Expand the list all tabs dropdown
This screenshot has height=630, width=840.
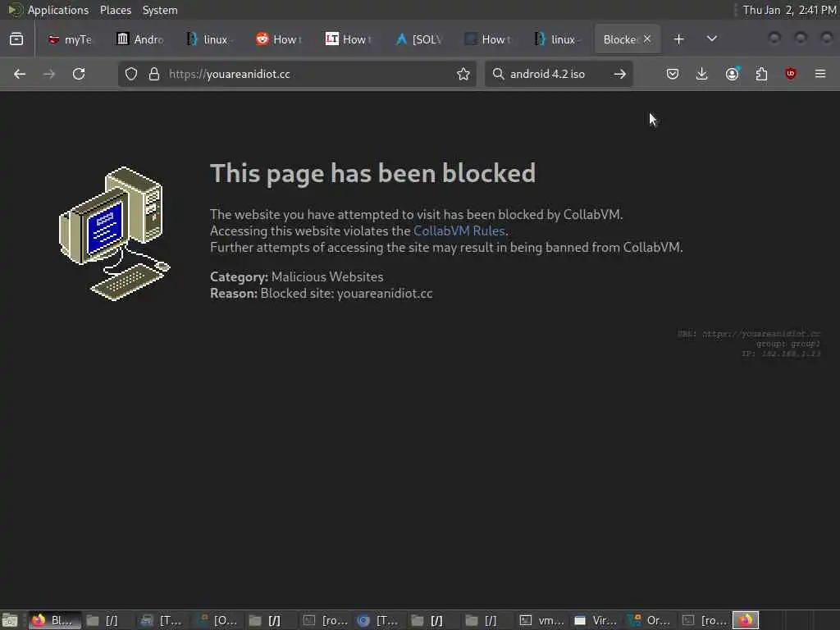pyautogui.click(x=712, y=39)
